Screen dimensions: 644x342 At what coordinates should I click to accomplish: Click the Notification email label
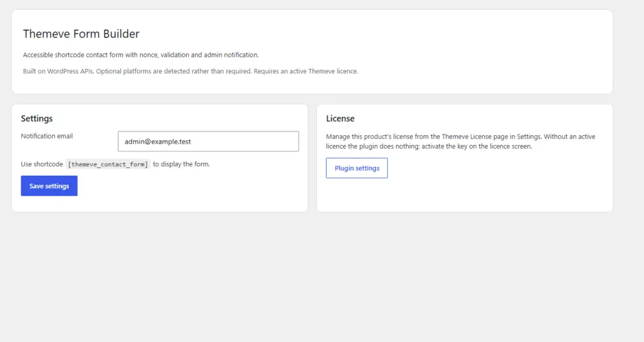pos(47,136)
